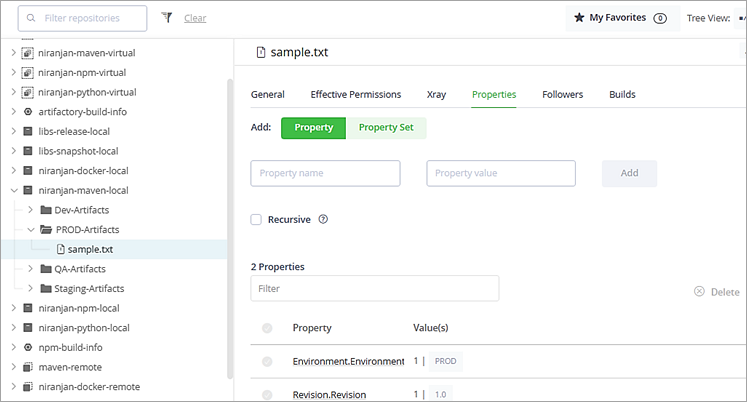Click the Property Set button

point(386,128)
